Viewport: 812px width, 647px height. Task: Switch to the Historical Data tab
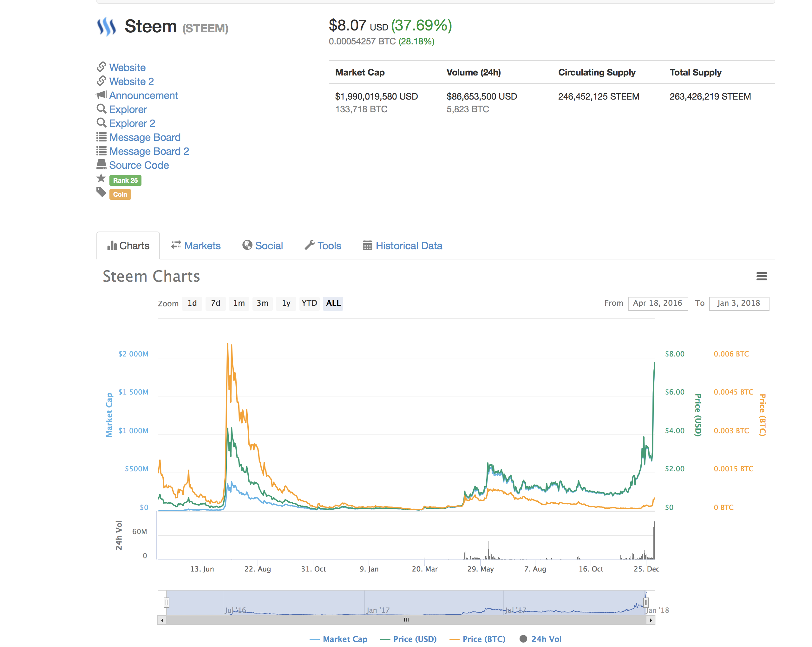coord(402,245)
